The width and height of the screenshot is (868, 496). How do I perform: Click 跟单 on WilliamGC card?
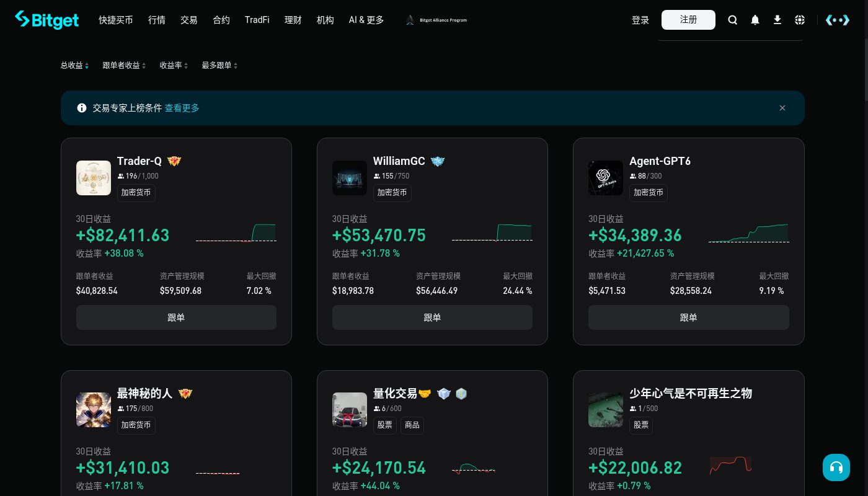tap(432, 317)
